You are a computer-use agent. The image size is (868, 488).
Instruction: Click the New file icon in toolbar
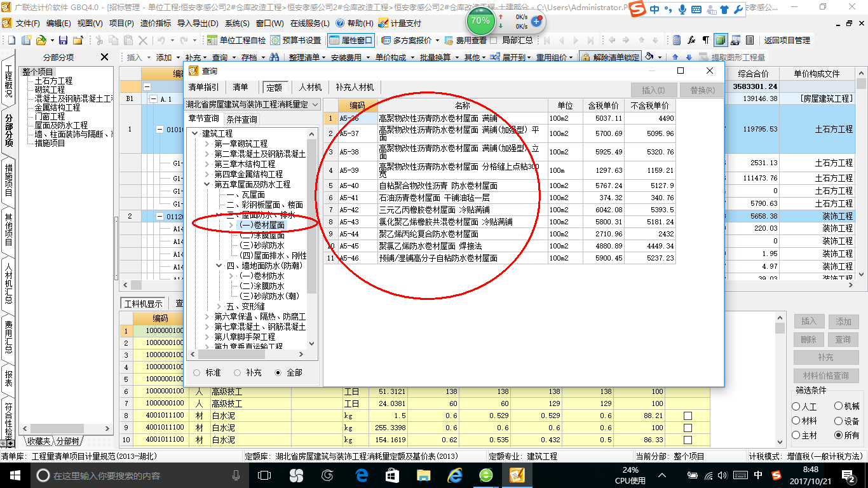[x=12, y=40]
